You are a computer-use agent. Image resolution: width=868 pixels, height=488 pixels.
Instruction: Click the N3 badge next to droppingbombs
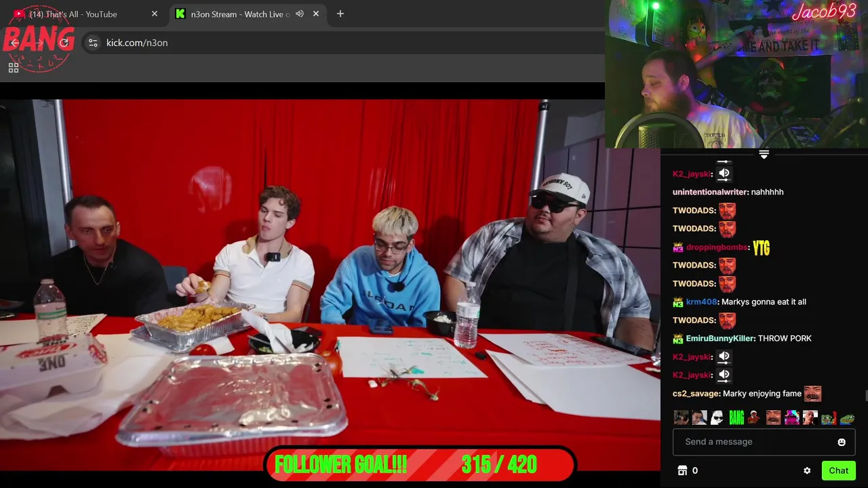pos(678,247)
